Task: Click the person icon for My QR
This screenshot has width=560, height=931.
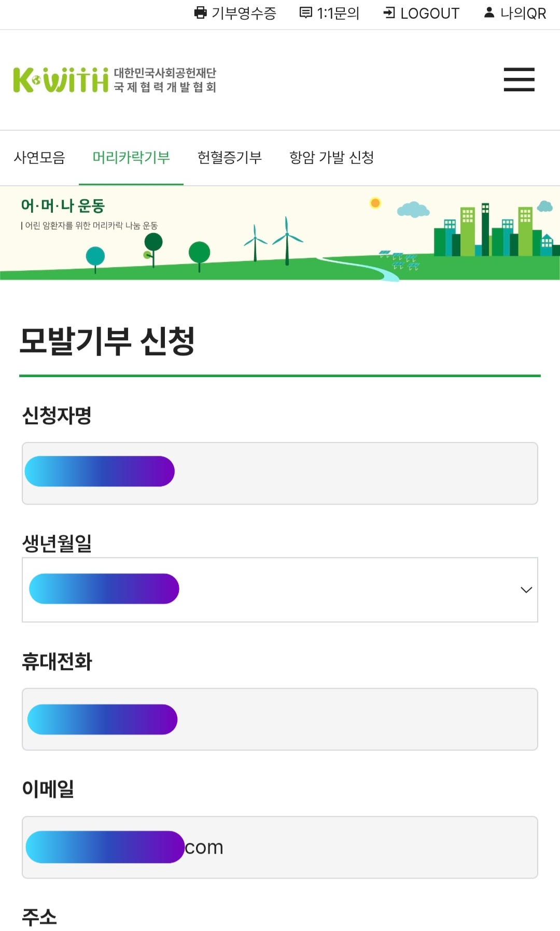Action: pos(489,13)
